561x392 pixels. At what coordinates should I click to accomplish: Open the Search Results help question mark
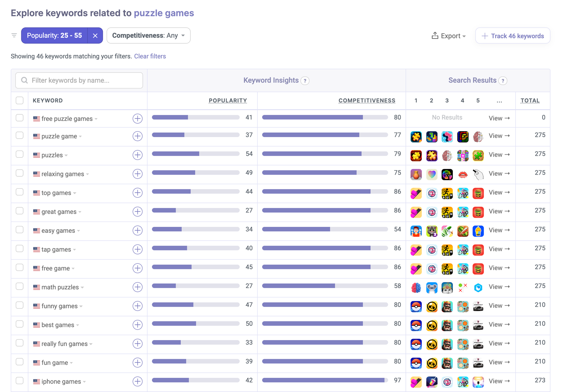pyautogui.click(x=503, y=80)
